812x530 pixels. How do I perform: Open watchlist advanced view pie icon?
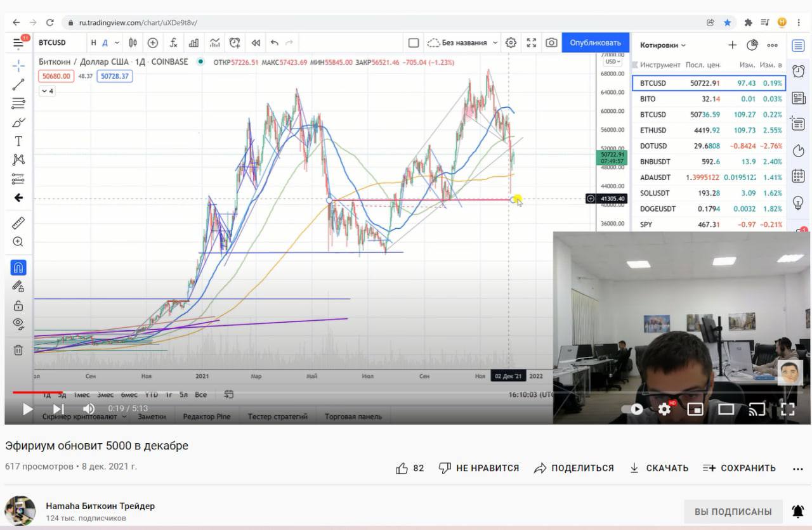pos(752,45)
